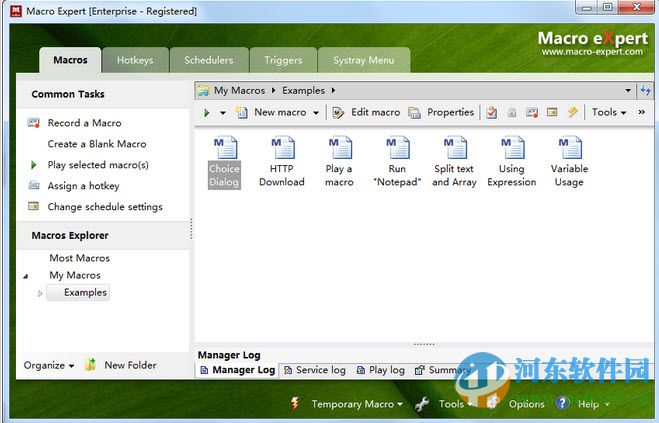Screen dimensions: 659x423
Task: Switch to the Play log tab
Action: (x=380, y=370)
